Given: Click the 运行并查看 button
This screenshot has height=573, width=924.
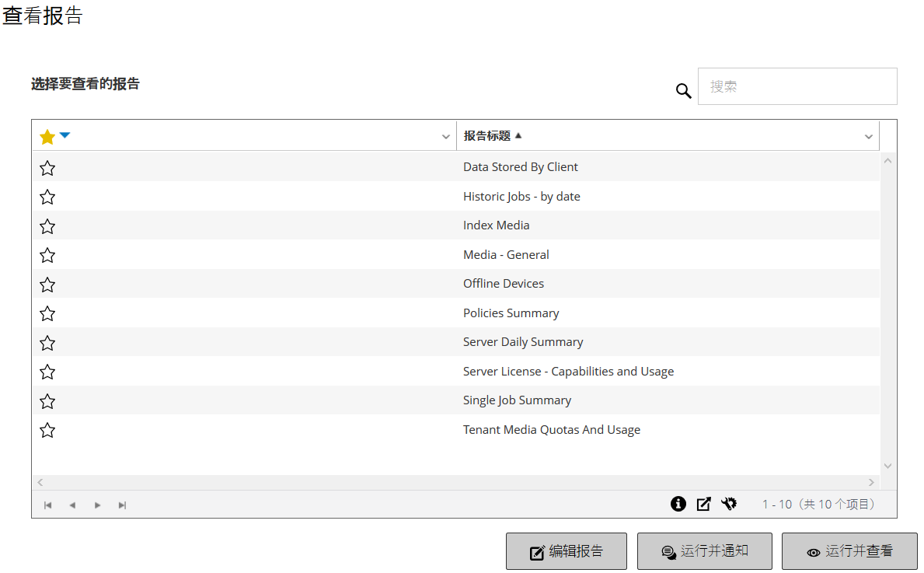Looking at the screenshot, I should pyautogui.click(x=849, y=551).
